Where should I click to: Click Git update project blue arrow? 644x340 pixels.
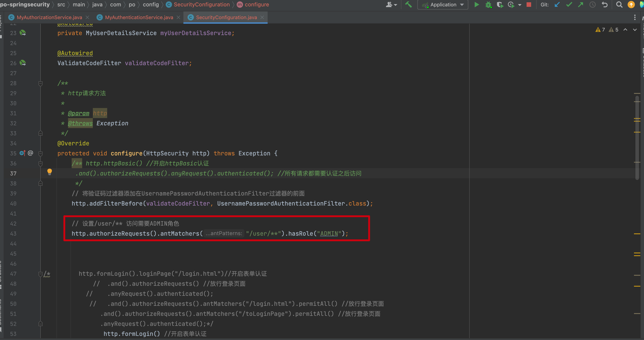click(557, 5)
